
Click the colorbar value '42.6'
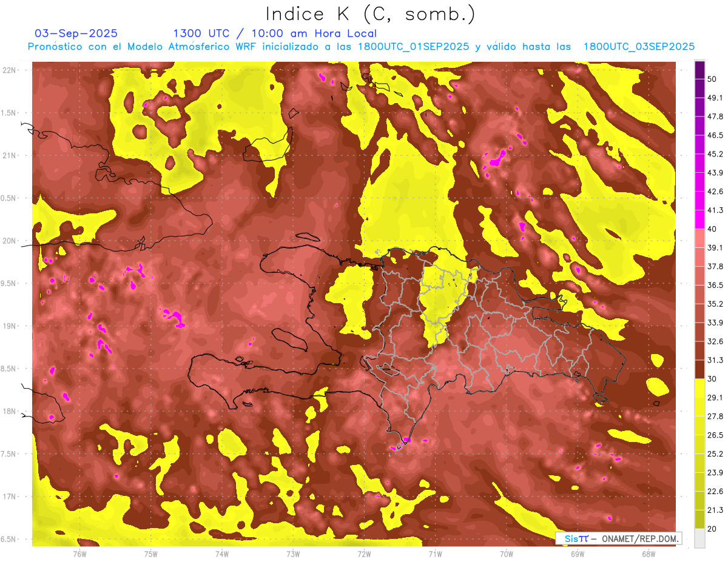tap(715, 192)
